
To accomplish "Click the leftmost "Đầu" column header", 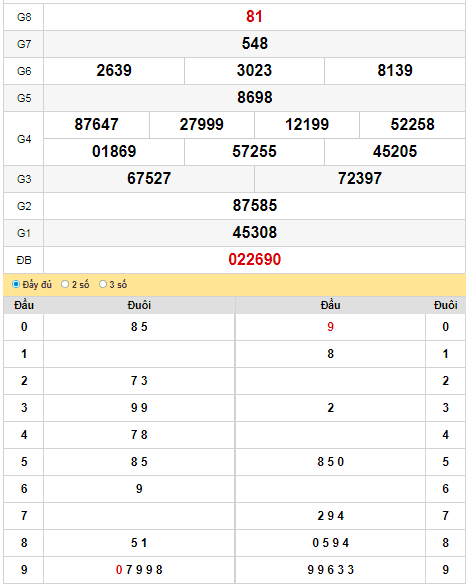I will pos(24,305).
